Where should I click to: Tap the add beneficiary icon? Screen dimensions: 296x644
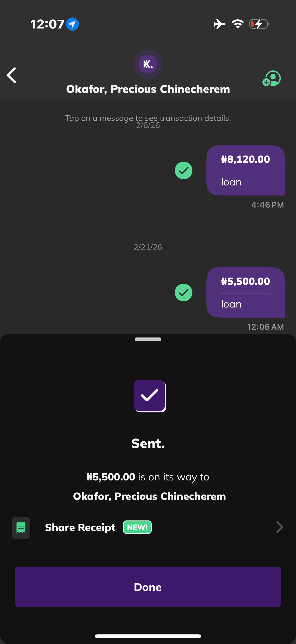[271, 78]
